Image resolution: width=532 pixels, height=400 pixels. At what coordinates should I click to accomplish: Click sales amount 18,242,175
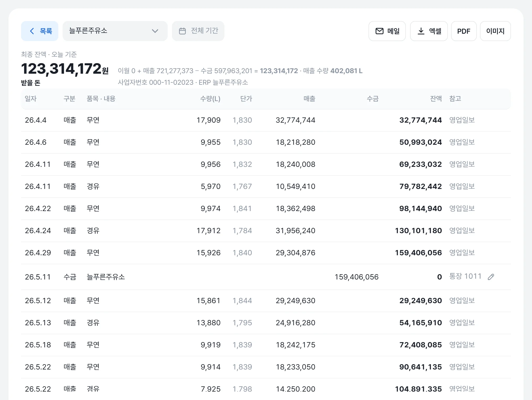coord(295,345)
